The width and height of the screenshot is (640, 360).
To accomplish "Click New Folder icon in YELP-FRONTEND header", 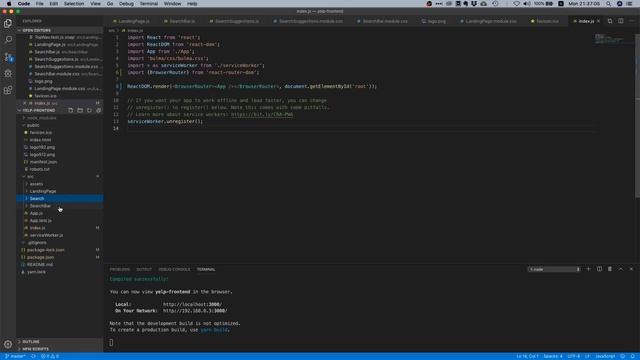I will pos(80,110).
